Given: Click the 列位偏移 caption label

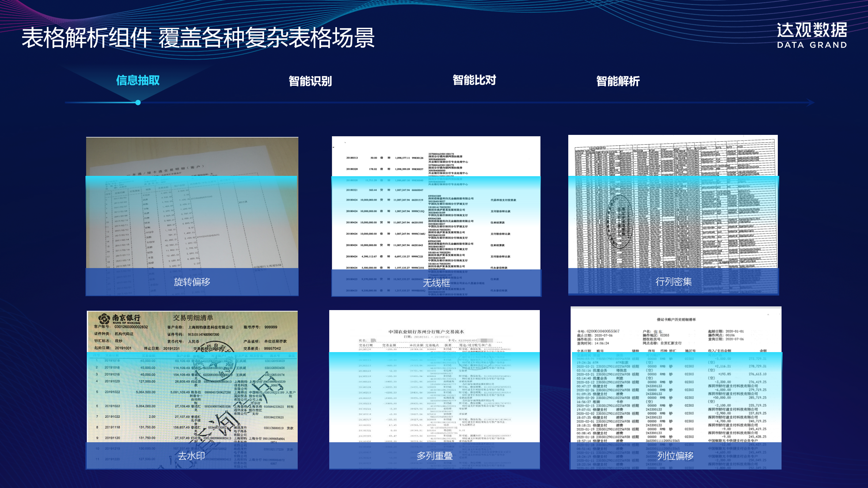Looking at the screenshot, I should [675, 456].
